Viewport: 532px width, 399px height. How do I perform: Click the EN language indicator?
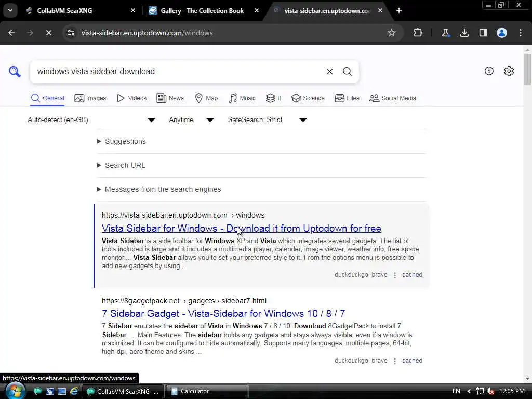click(456, 391)
